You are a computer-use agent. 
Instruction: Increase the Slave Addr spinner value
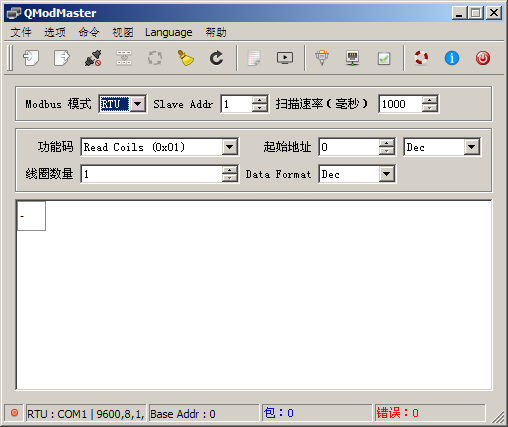(x=259, y=100)
